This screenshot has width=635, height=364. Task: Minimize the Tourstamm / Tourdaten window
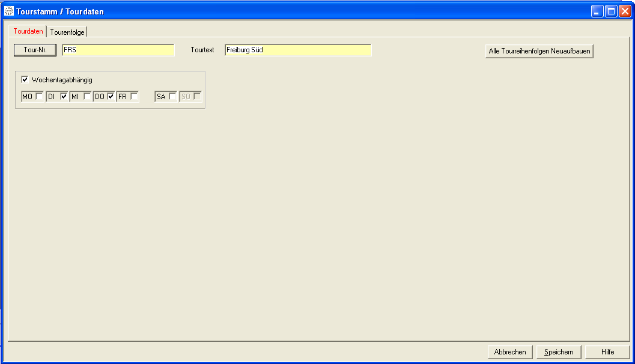click(x=597, y=11)
